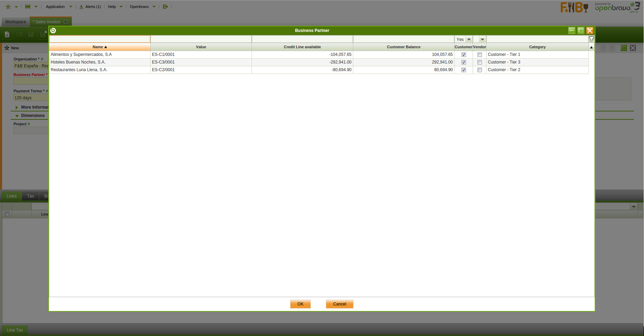Click the new document icon in Sales Invoice toolbar
The width and height of the screenshot is (644, 336).
(7, 34)
